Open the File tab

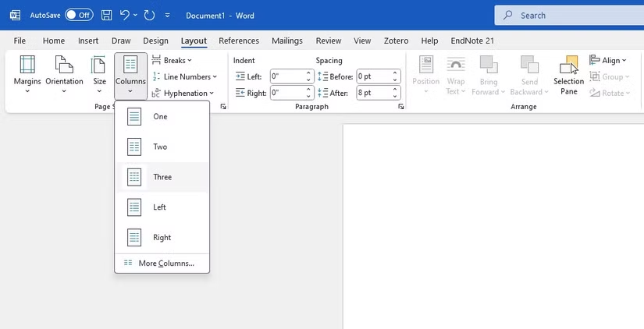coord(20,41)
